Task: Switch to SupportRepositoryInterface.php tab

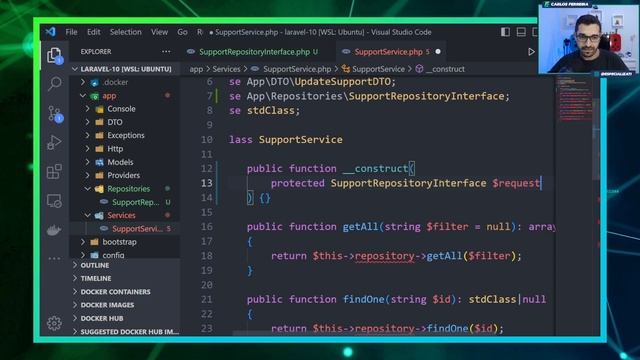Action: [x=253, y=52]
